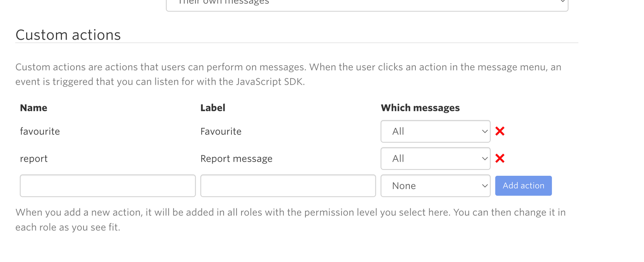Click inside the empty Name field
Screen dimensions: 644x262
(x=107, y=185)
